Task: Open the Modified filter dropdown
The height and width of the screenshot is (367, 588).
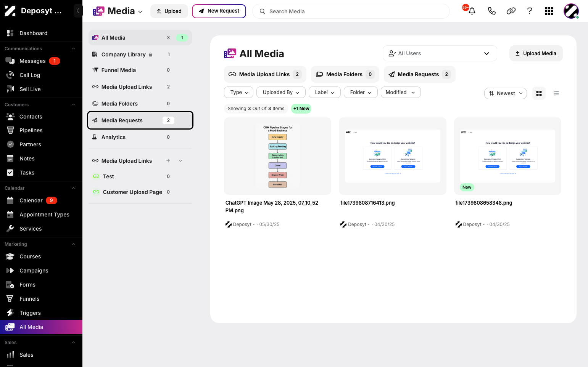Action: [x=401, y=92]
